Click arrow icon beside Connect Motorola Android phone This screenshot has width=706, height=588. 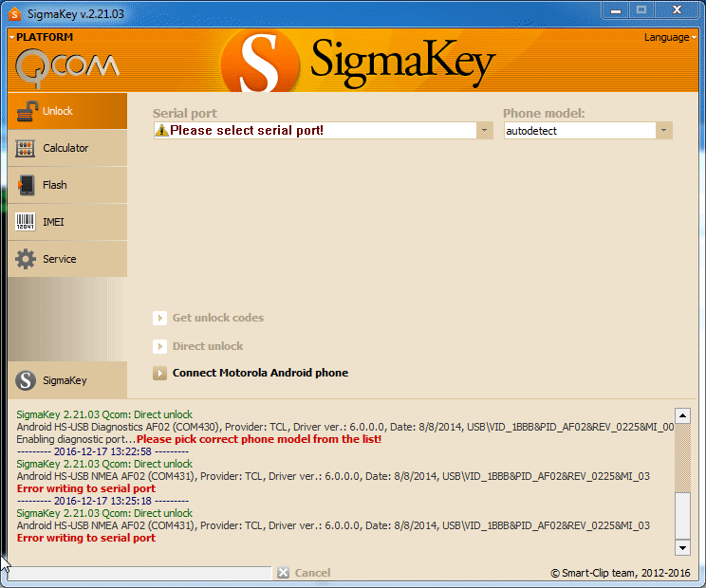tap(159, 373)
